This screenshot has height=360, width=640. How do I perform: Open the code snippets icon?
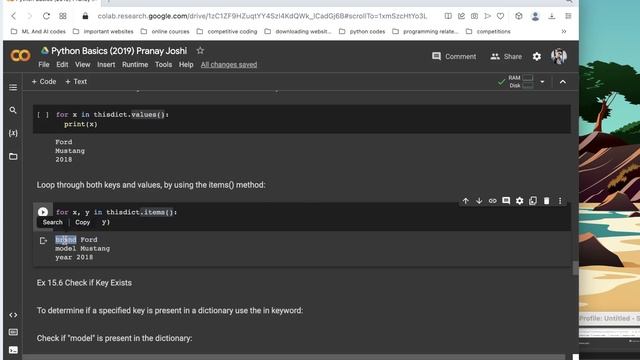tap(13, 315)
